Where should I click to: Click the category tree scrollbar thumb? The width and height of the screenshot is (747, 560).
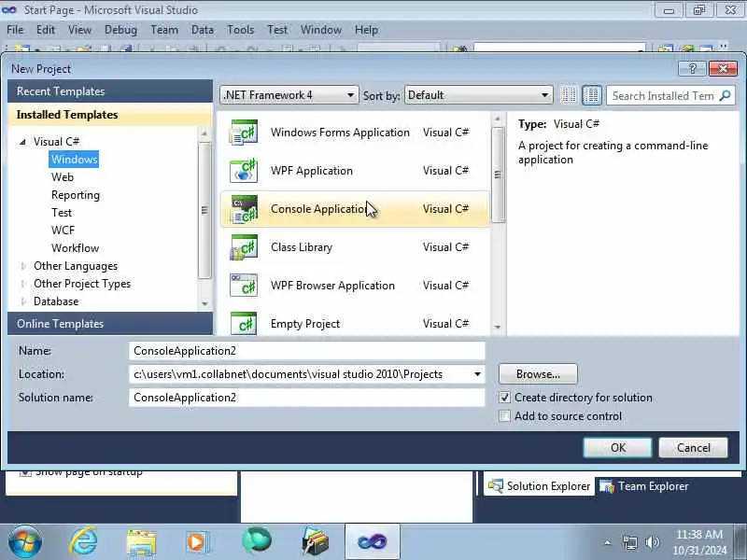click(204, 209)
